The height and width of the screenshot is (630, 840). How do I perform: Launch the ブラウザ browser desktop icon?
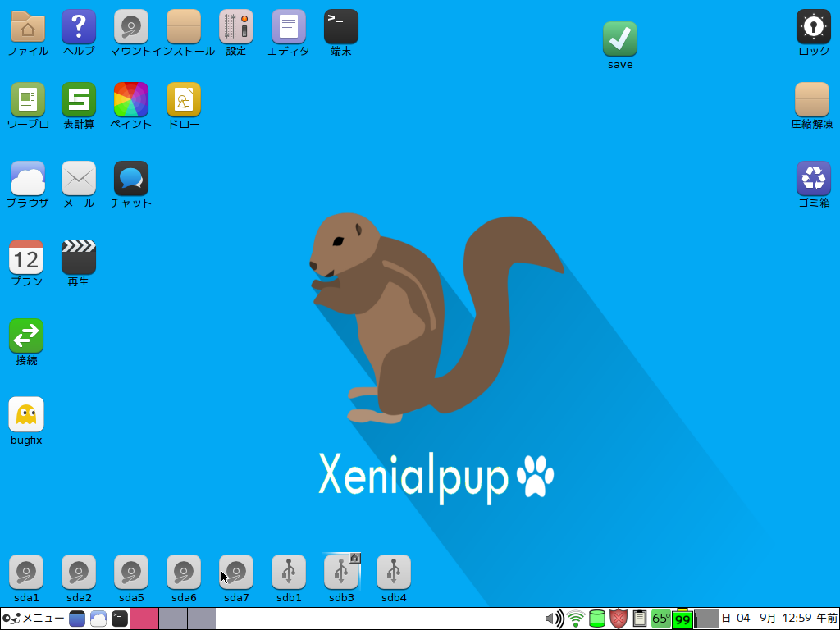coord(27,178)
